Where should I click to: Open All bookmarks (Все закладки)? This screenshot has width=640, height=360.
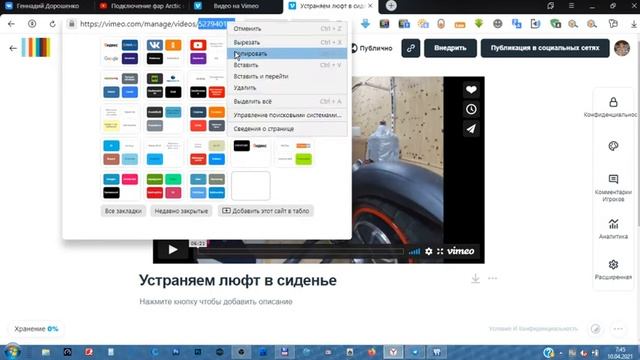(x=123, y=211)
